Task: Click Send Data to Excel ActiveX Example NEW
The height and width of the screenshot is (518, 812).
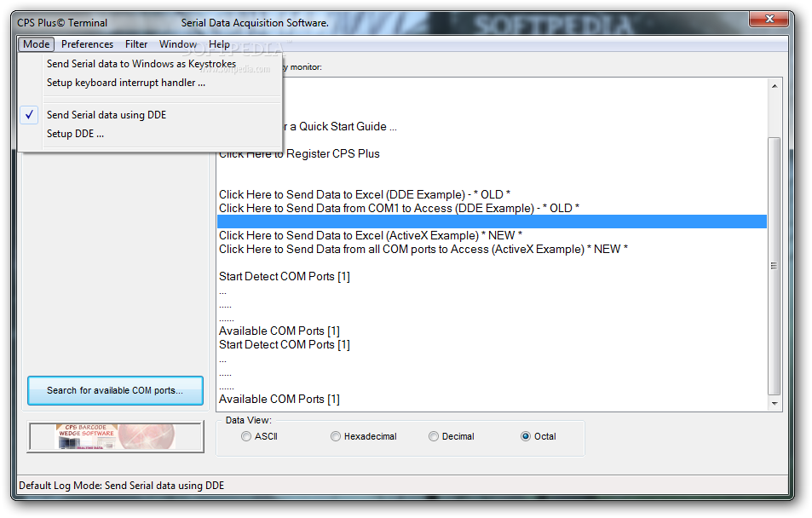Action: (371, 236)
